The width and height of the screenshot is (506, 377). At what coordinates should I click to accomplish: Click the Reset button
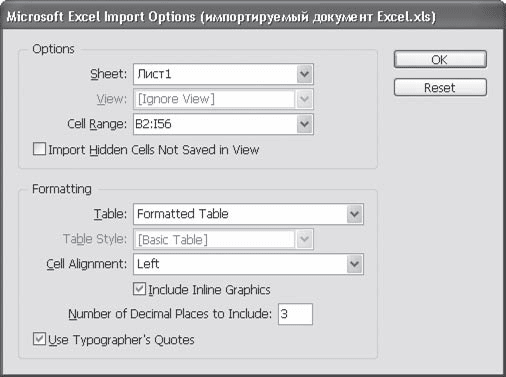pos(440,88)
